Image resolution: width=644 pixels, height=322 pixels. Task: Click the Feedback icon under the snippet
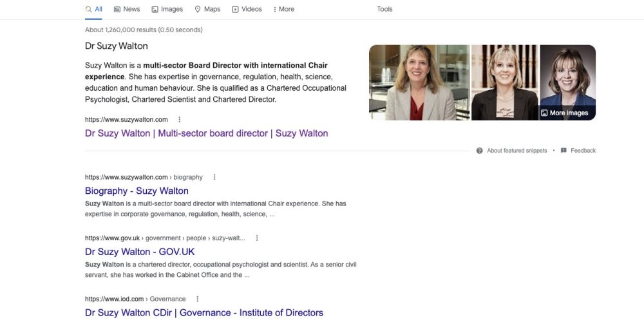tap(563, 151)
